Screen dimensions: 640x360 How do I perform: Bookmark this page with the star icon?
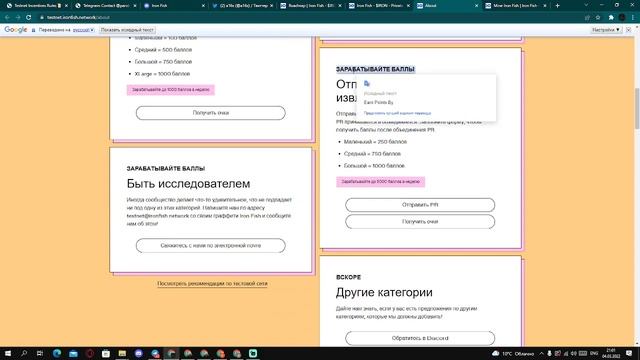tap(598, 18)
